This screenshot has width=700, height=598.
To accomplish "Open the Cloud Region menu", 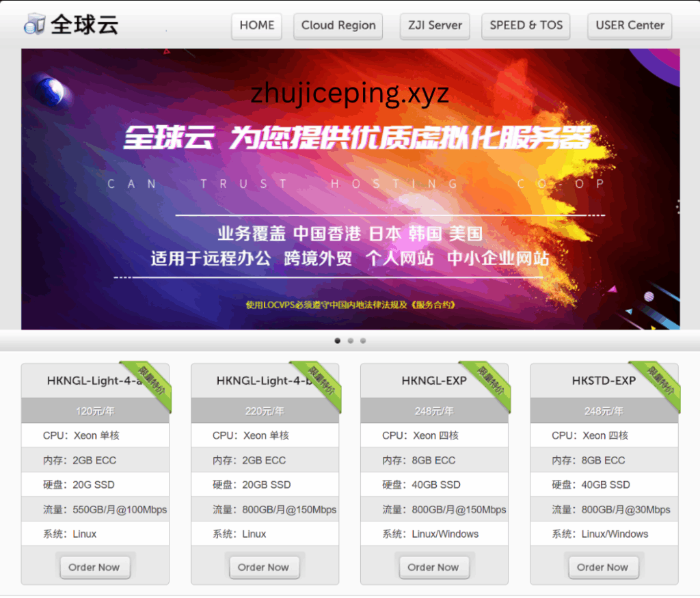I will point(338,26).
